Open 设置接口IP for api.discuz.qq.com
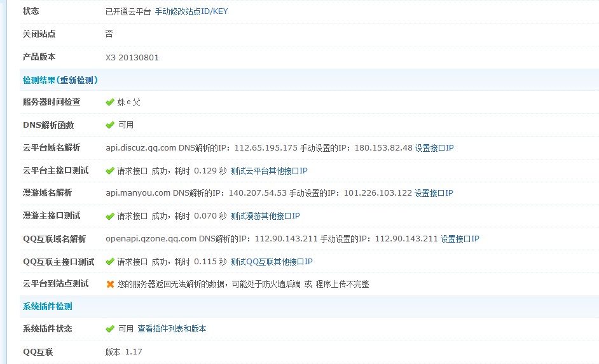This screenshot has width=599, height=364. click(x=434, y=148)
